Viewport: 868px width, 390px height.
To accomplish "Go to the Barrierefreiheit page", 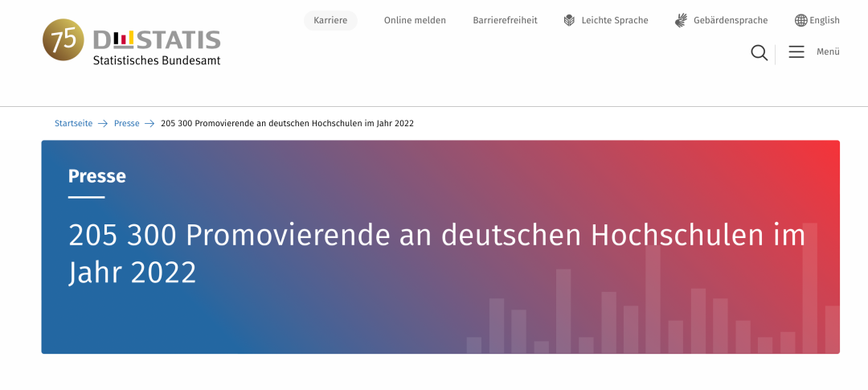I will pyautogui.click(x=505, y=20).
